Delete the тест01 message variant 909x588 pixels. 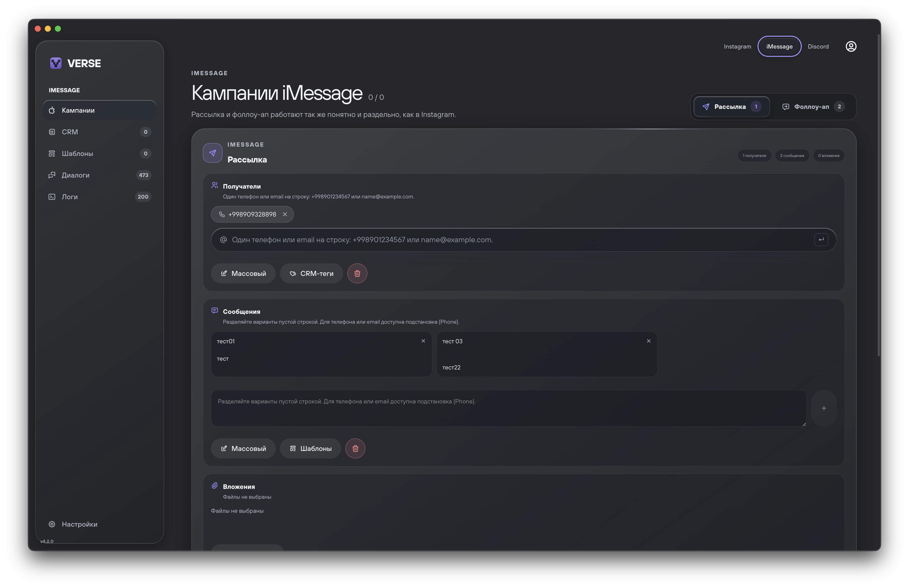[423, 341]
